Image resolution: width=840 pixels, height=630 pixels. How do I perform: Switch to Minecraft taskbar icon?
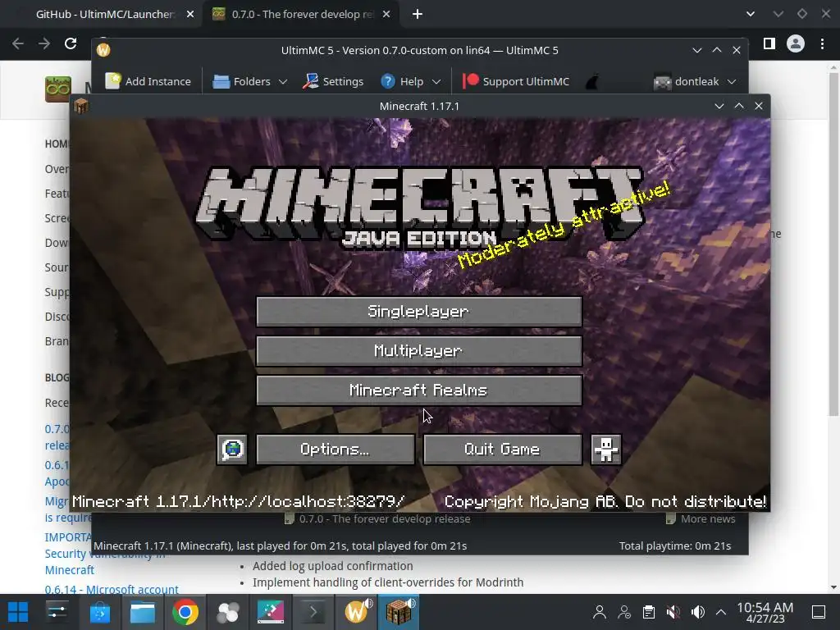tap(399, 612)
